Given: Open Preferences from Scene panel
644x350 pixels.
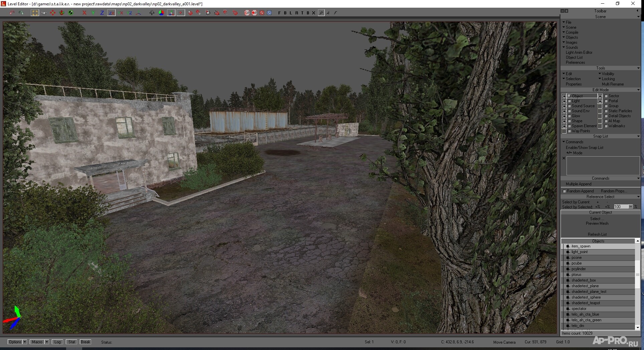Looking at the screenshot, I should (575, 62).
